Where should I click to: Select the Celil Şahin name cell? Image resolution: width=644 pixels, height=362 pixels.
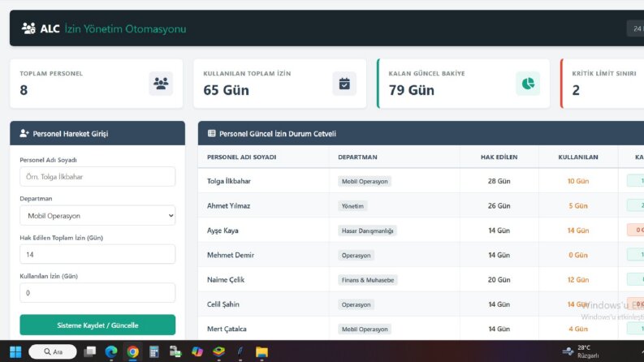pos(223,304)
